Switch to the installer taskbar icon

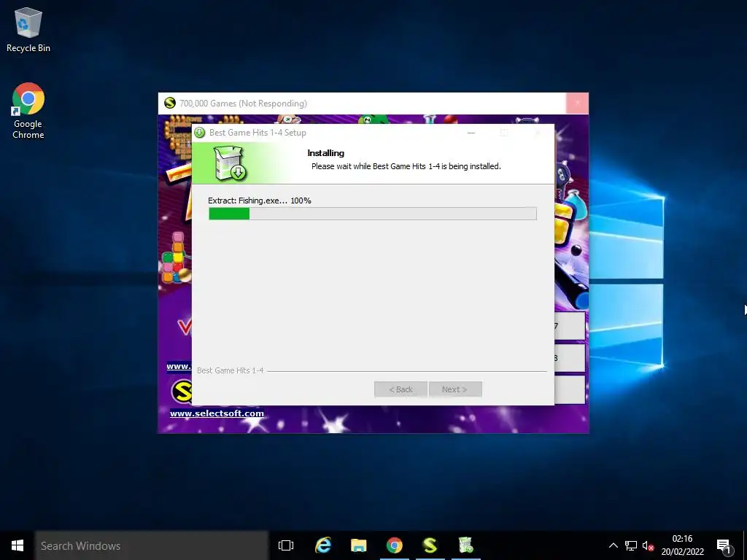(465, 545)
